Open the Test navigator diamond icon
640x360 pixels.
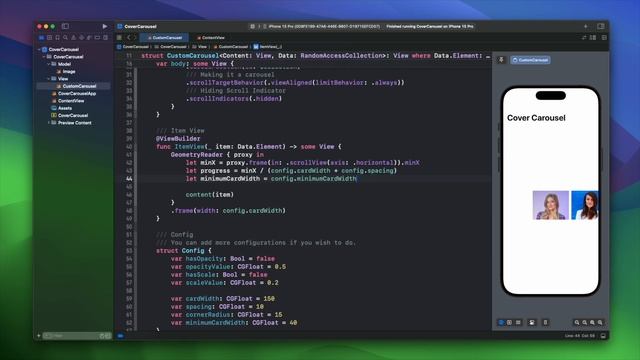tap(81, 38)
